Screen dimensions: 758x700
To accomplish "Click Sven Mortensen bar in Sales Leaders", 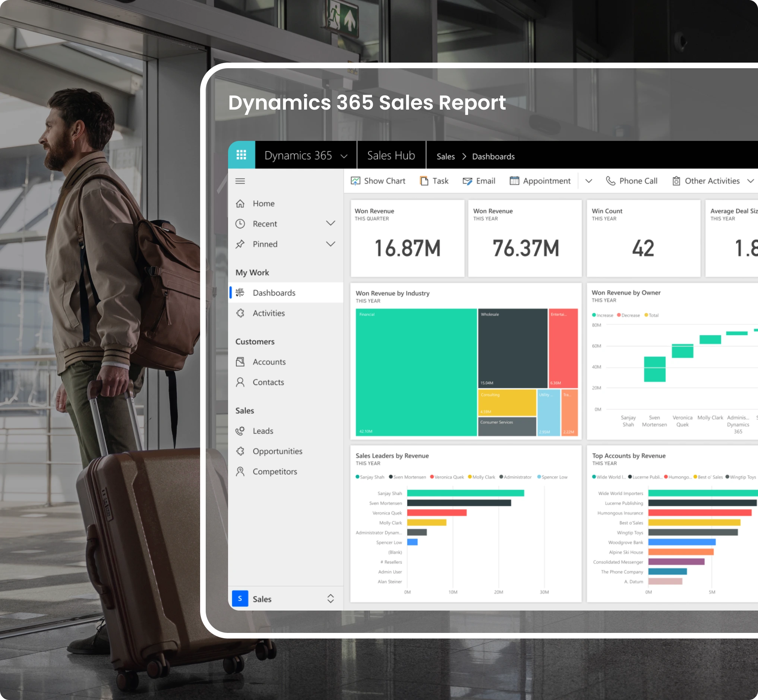I will point(459,503).
